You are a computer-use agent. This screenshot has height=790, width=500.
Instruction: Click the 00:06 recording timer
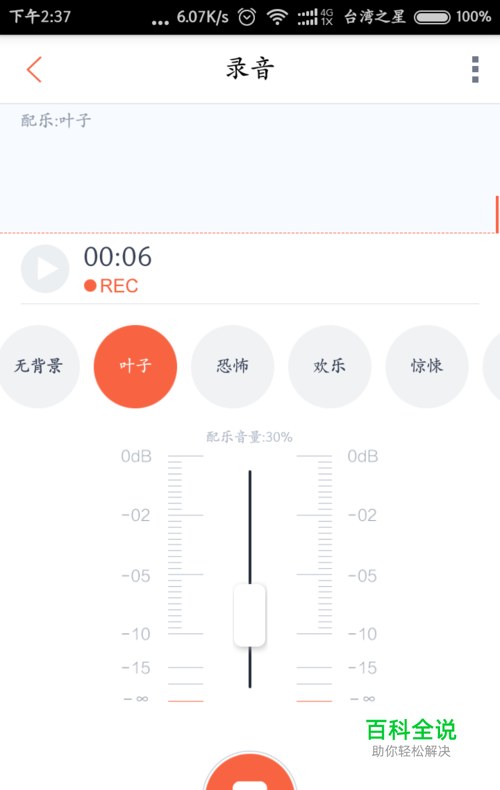tap(117, 257)
